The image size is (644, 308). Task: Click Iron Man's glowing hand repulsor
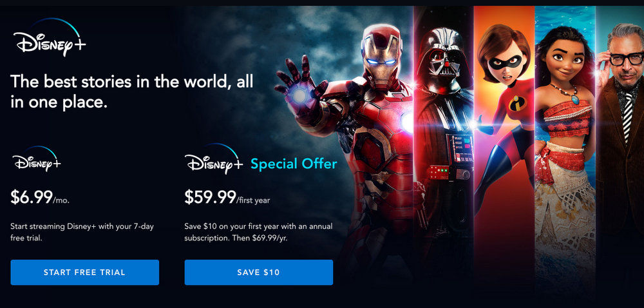click(x=299, y=95)
